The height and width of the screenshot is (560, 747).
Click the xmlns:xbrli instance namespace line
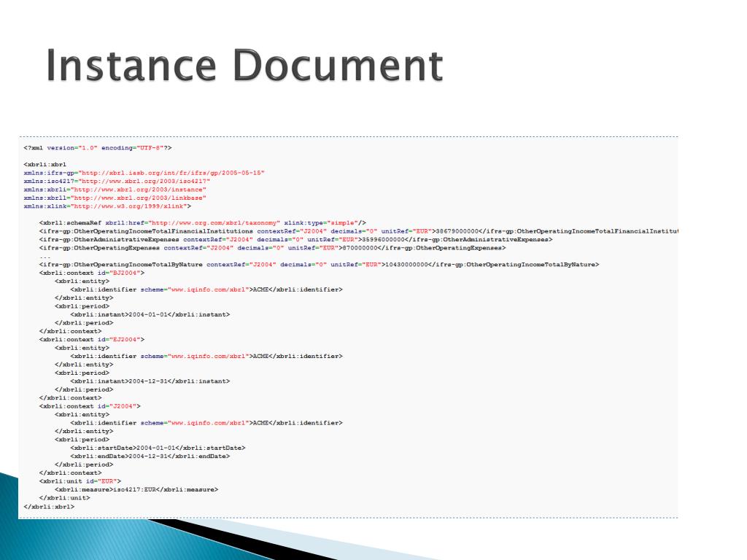(x=115, y=190)
